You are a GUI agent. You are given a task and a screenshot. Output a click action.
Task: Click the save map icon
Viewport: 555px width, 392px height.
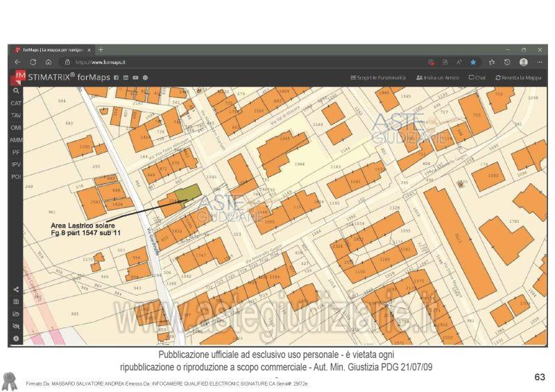[x=15, y=302]
